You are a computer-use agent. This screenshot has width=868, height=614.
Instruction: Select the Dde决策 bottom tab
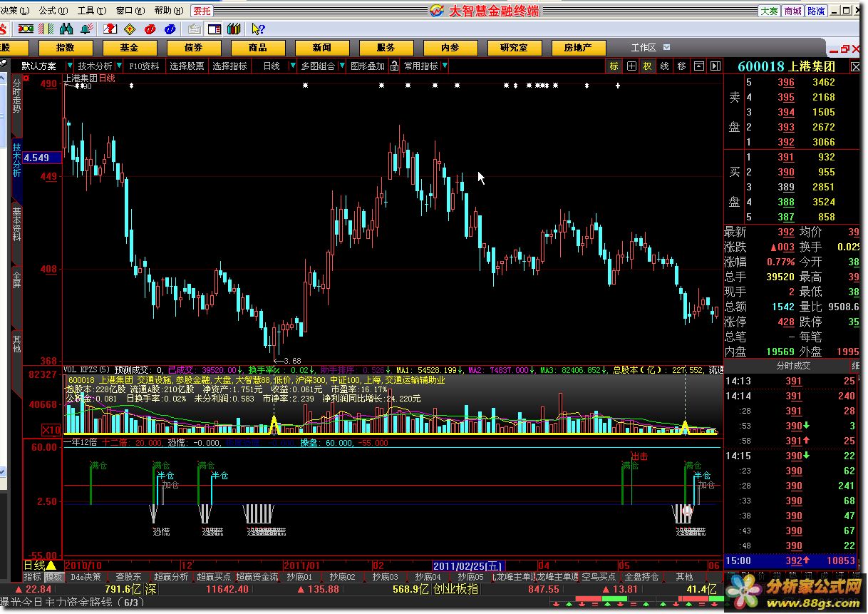click(86, 576)
